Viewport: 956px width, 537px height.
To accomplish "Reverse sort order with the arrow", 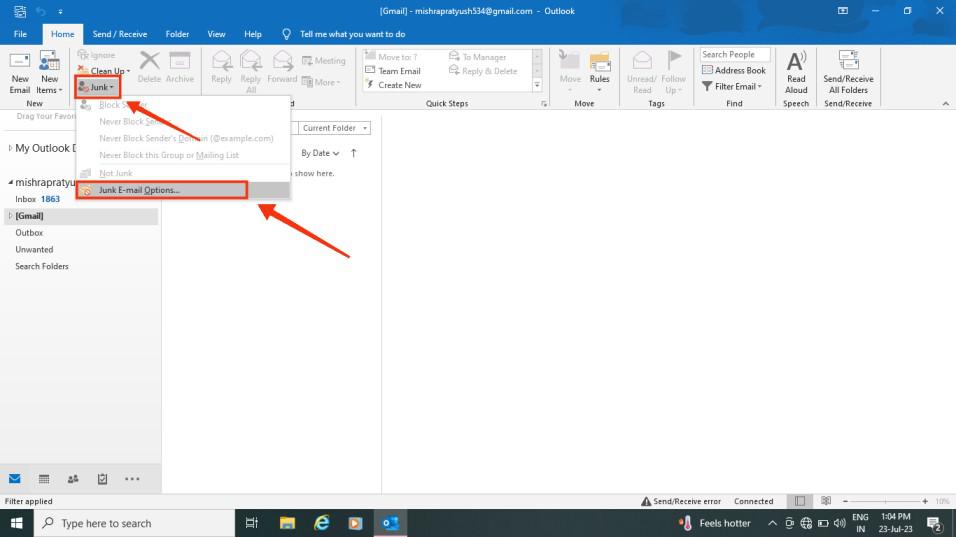I will pyautogui.click(x=354, y=153).
